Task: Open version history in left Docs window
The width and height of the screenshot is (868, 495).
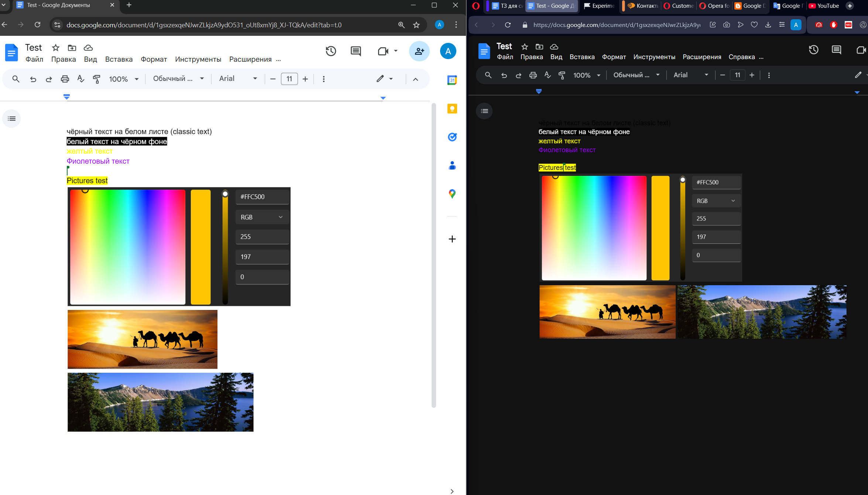Action: pos(331,51)
